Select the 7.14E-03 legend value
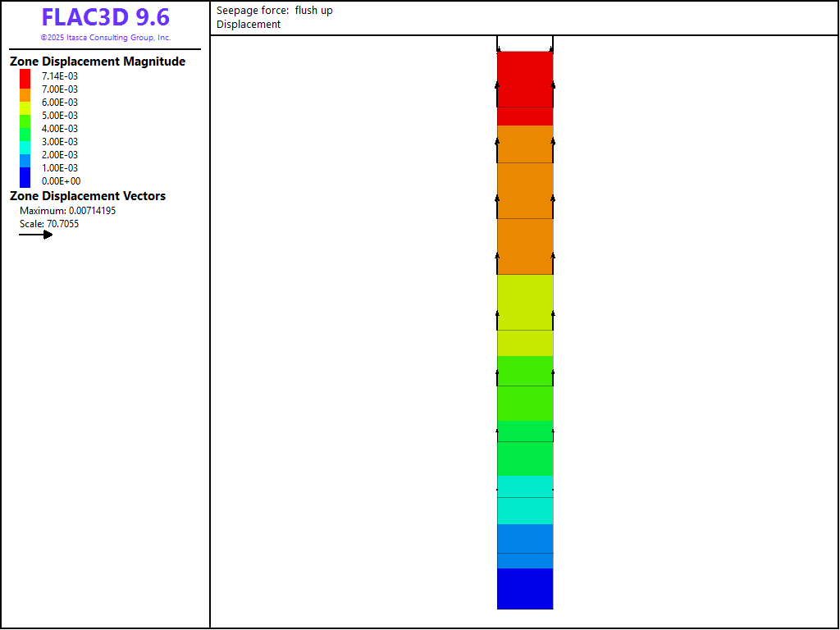The width and height of the screenshot is (840, 630). coord(60,76)
